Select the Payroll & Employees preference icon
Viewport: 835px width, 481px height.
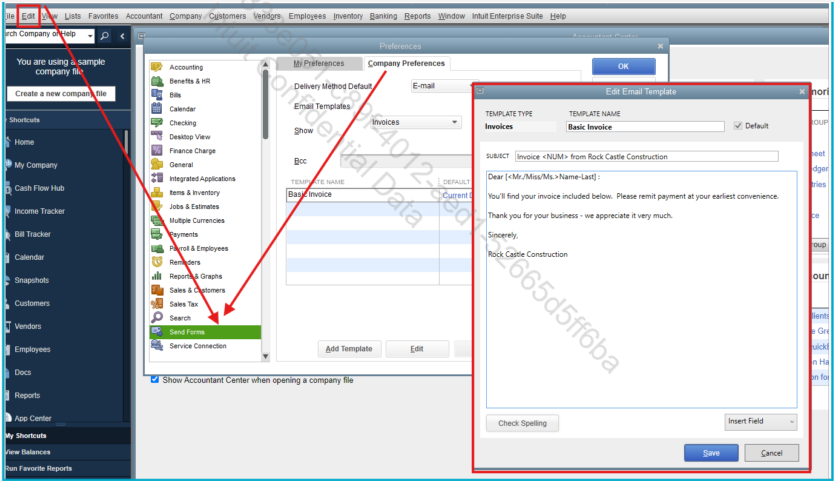pos(157,248)
